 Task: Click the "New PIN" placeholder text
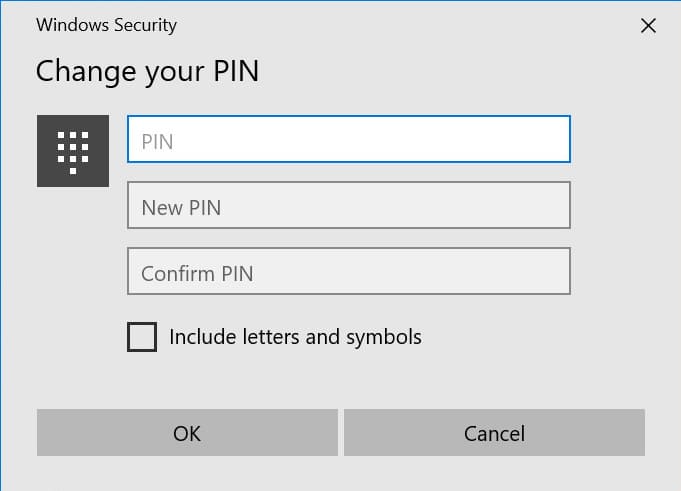tap(181, 207)
